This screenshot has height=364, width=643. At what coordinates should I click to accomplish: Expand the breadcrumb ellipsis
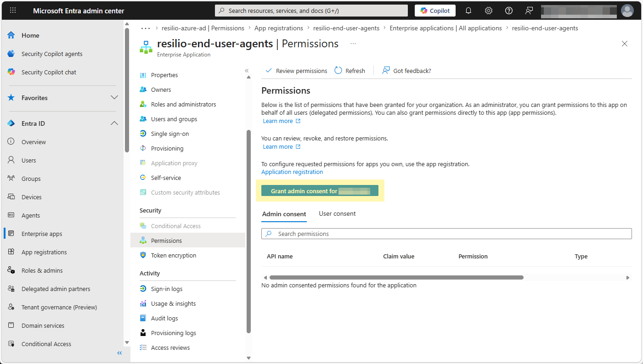click(x=146, y=28)
